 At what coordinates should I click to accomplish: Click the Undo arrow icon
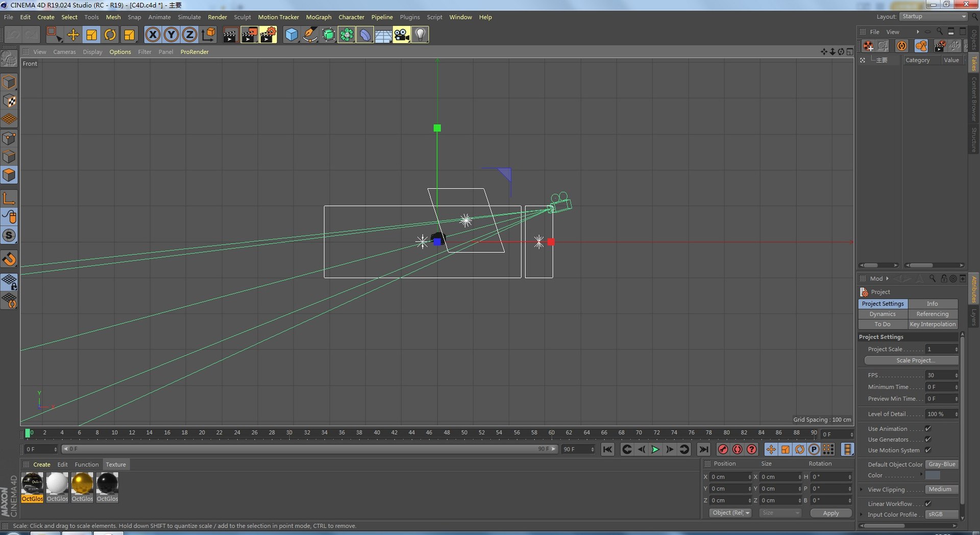[x=13, y=35]
